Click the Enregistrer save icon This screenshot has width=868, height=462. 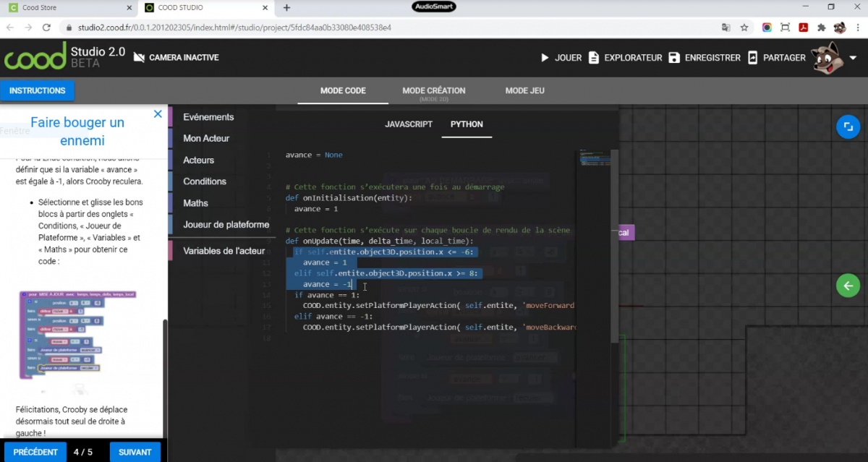[x=674, y=58]
